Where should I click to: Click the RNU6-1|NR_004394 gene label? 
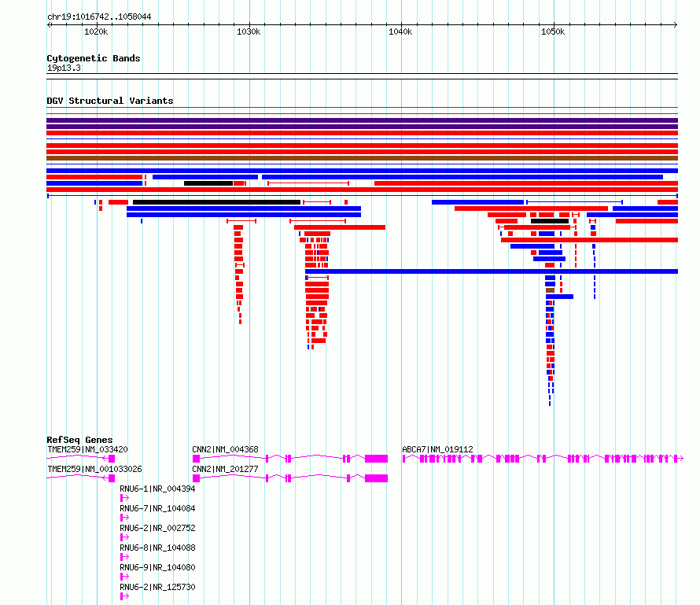point(157,489)
